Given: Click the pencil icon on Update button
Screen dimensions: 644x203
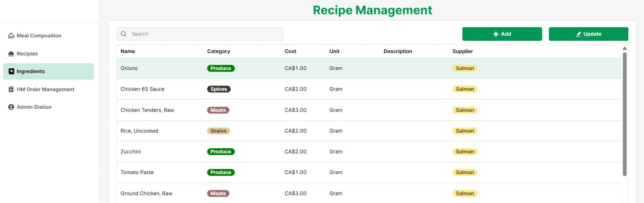Looking at the screenshot, I should pos(578,34).
